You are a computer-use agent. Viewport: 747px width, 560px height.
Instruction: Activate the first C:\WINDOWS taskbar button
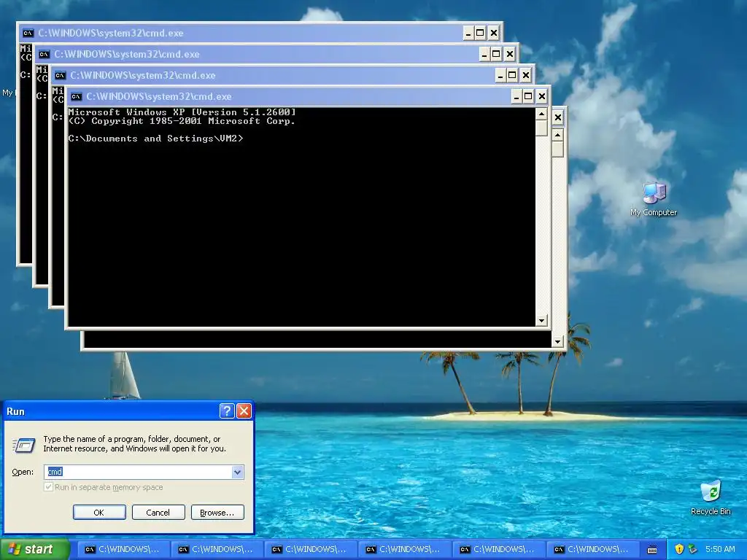(x=122, y=550)
